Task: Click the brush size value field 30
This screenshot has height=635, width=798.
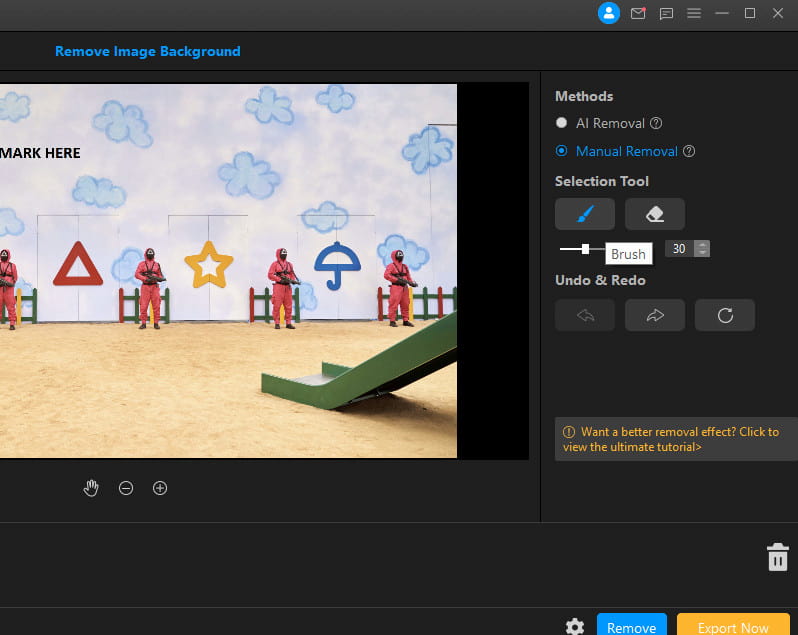Action: pos(679,249)
